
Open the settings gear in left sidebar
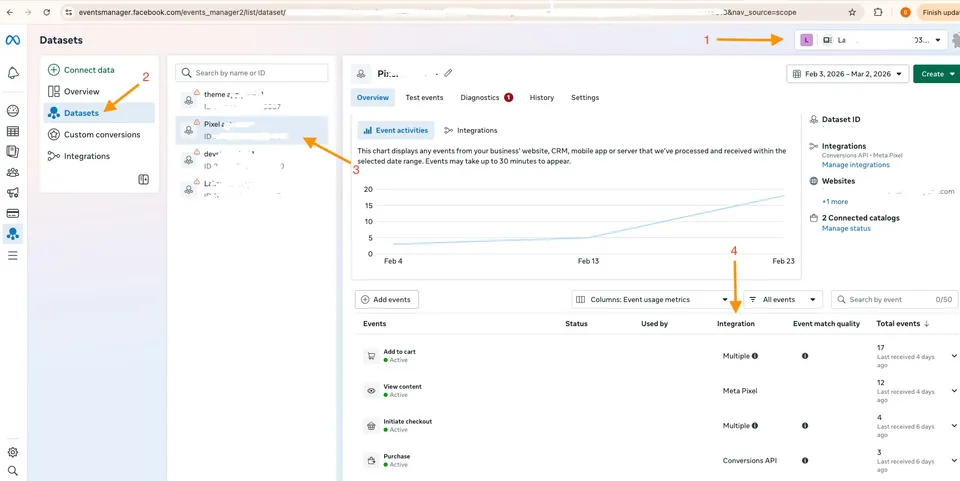[x=13, y=452]
